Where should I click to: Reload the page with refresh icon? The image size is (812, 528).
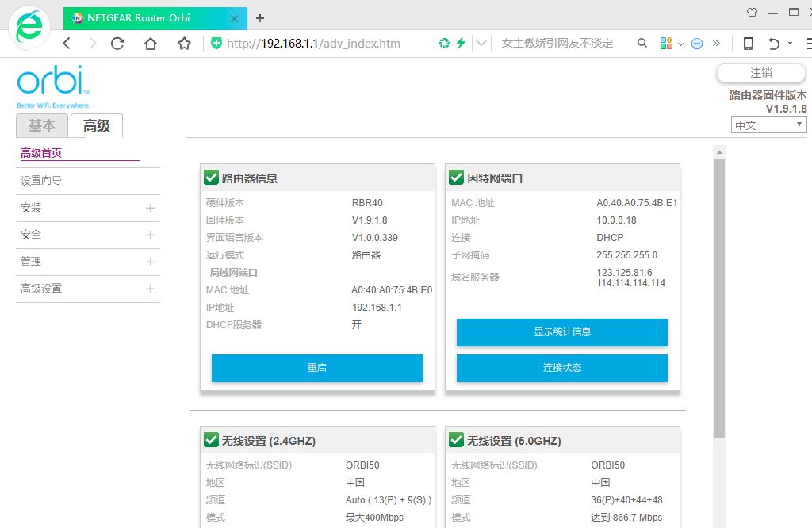[117, 44]
